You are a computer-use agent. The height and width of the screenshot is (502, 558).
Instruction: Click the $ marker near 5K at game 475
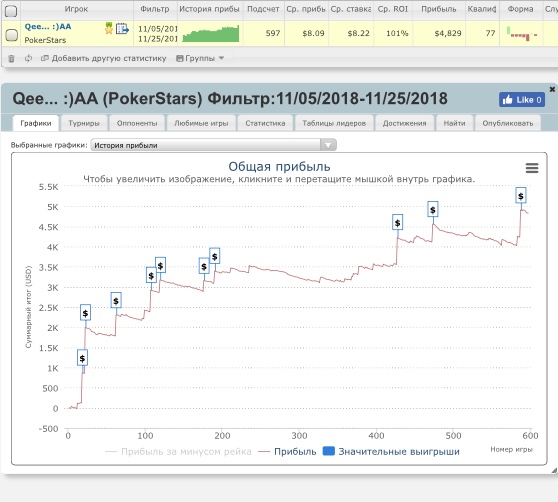coord(433,209)
